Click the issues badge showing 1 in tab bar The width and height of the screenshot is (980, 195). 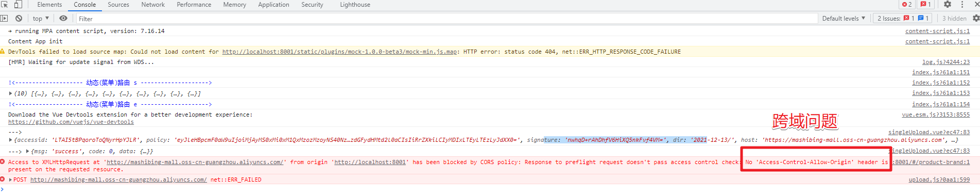click(x=926, y=4)
